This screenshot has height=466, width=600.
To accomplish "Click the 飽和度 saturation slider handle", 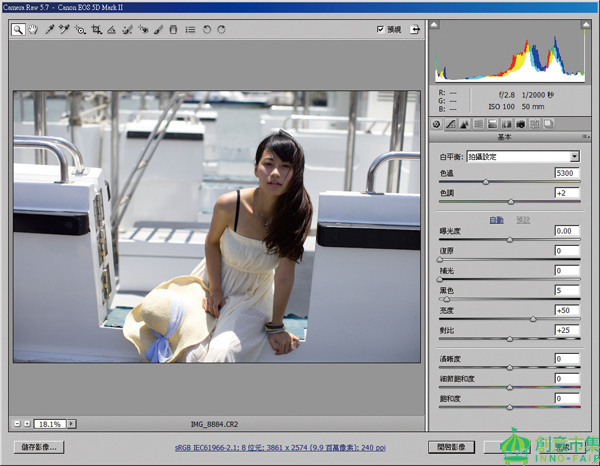I will click(x=510, y=407).
